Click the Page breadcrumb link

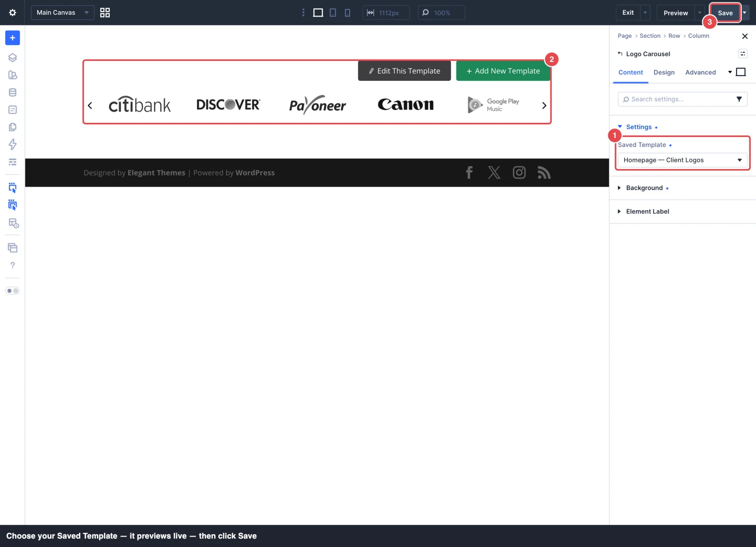[625, 36]
